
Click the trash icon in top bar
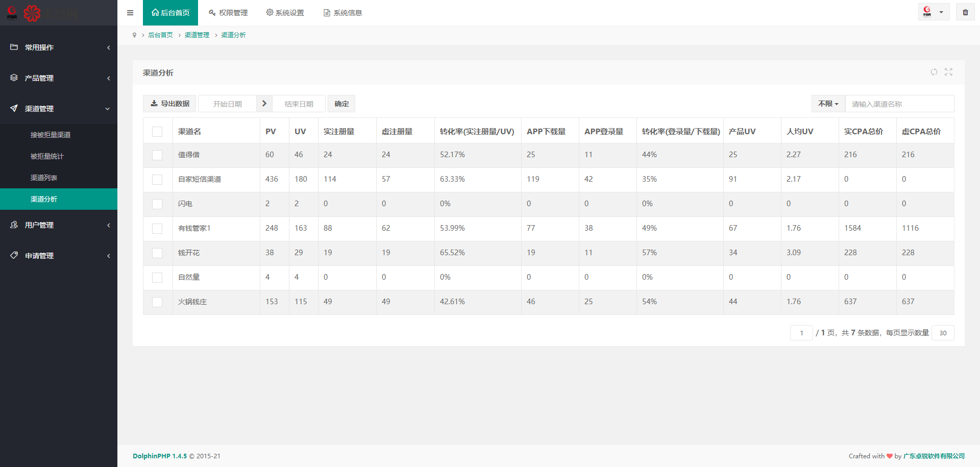point(965,12)
